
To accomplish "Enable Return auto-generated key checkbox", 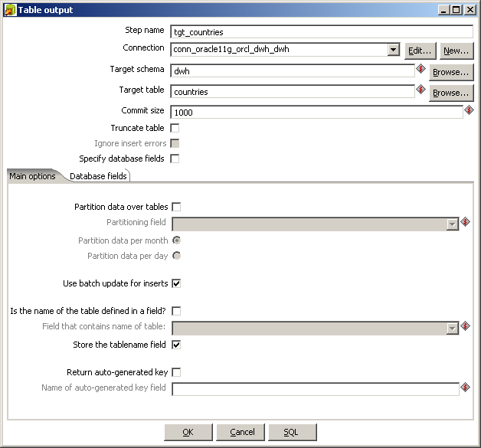I will coord(176,372).
